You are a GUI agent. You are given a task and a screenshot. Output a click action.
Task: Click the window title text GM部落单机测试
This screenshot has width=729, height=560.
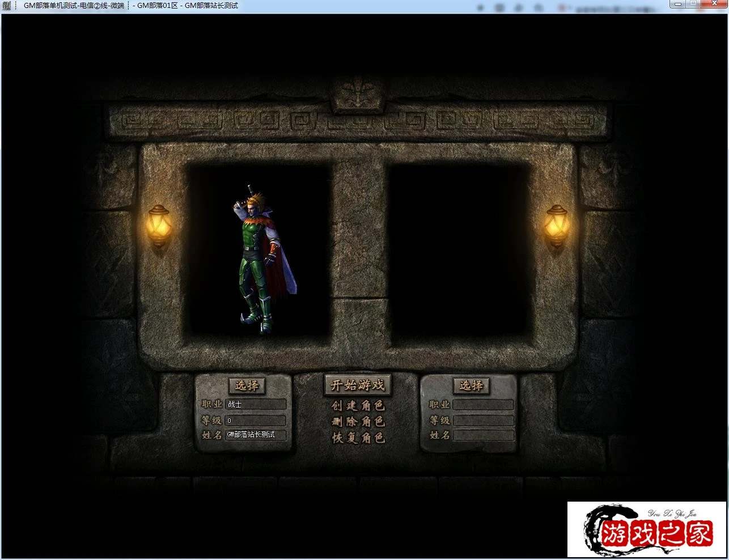coord(50,6)
